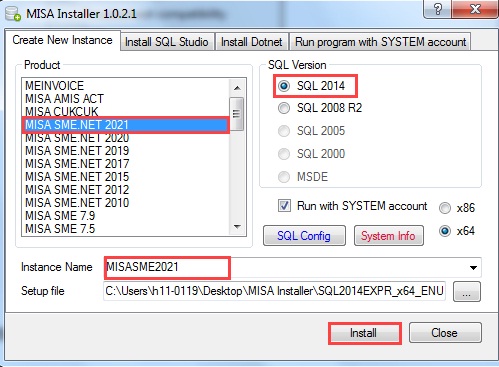Switch to Create New Instance tab
This screenshot has height=367, width=499.
(62, 40)
